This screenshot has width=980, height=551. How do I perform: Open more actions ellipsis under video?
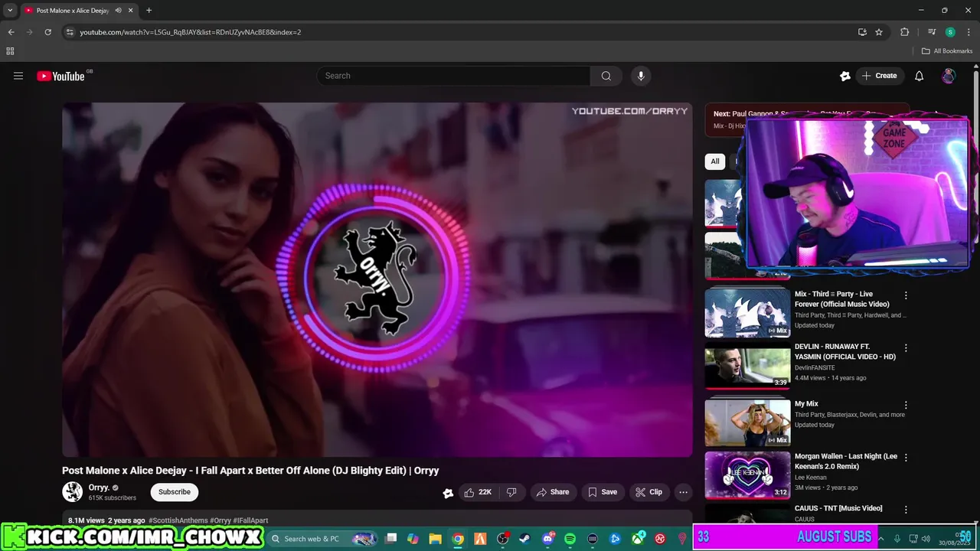[x=684, y=492]
